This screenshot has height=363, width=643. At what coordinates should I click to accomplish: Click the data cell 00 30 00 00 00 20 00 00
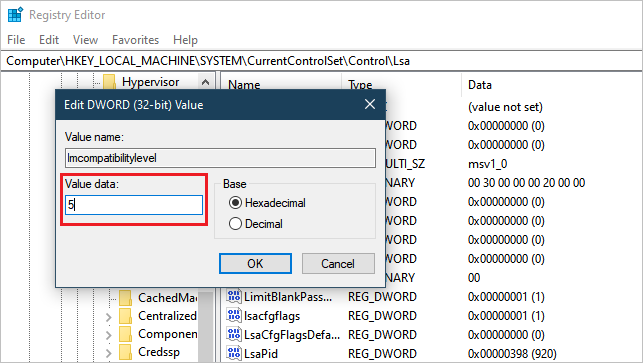coord(527,183)
